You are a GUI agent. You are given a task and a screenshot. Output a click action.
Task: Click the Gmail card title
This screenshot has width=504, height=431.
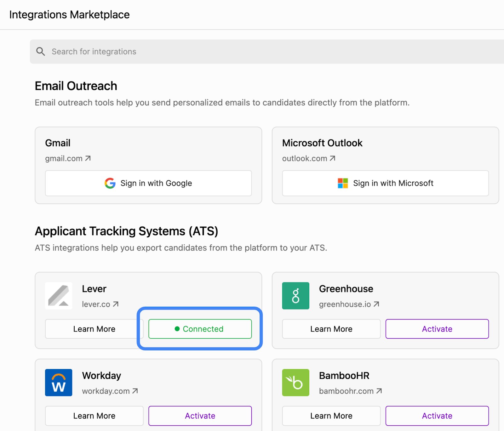(x=58, y=143)
